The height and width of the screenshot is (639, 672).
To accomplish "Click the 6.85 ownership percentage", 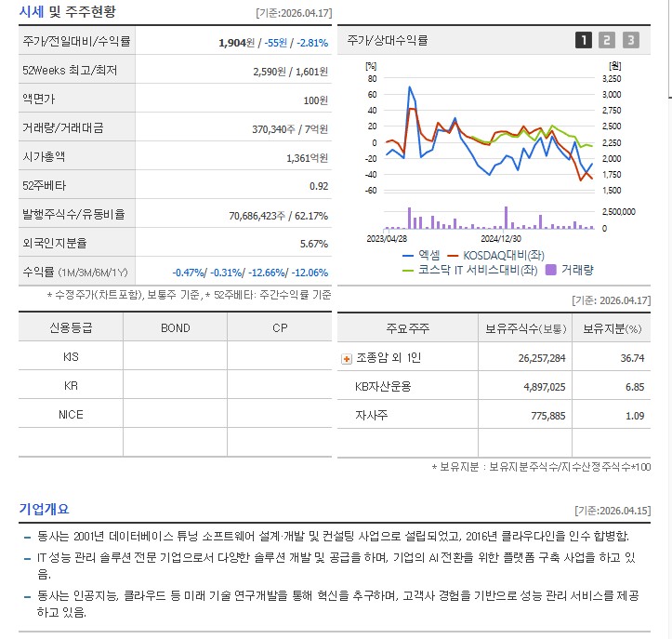I will pos(635,387).
